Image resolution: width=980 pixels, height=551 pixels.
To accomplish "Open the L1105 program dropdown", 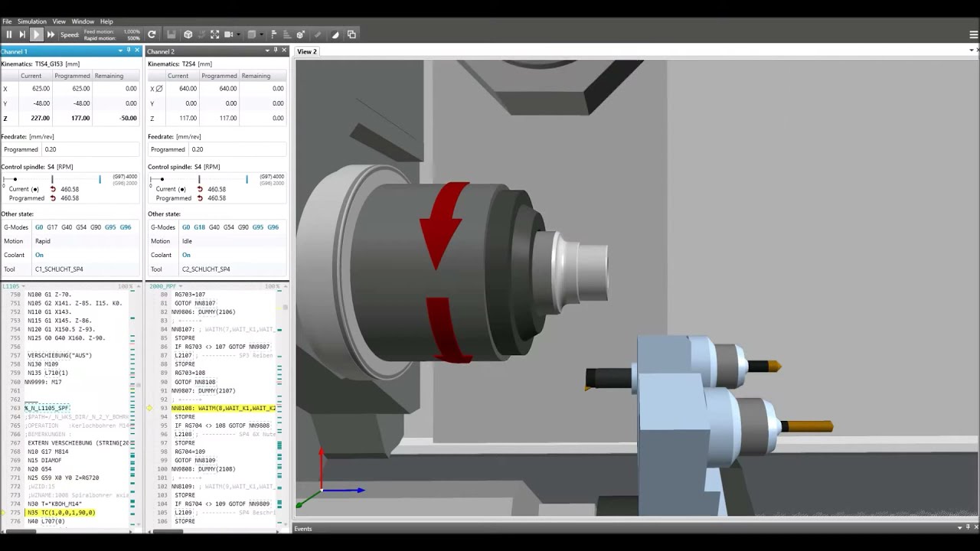I will tap(24, 286).
